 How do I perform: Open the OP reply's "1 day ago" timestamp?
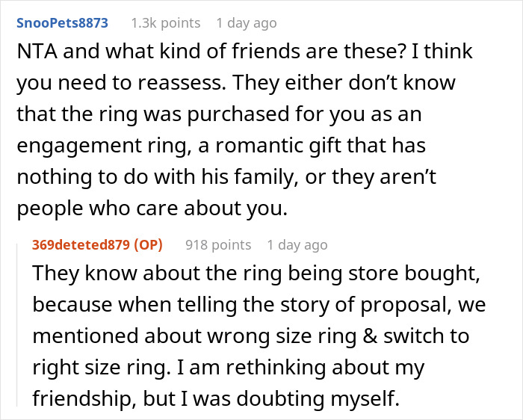297,244
